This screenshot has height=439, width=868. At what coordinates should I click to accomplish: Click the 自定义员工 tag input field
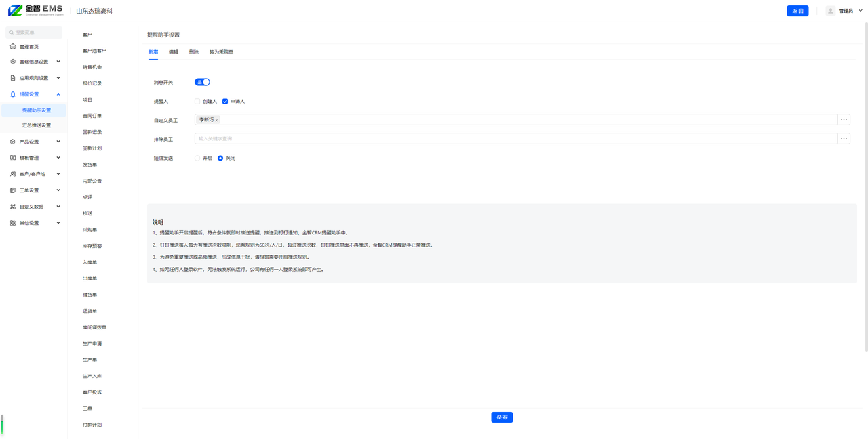coord(515,119)
